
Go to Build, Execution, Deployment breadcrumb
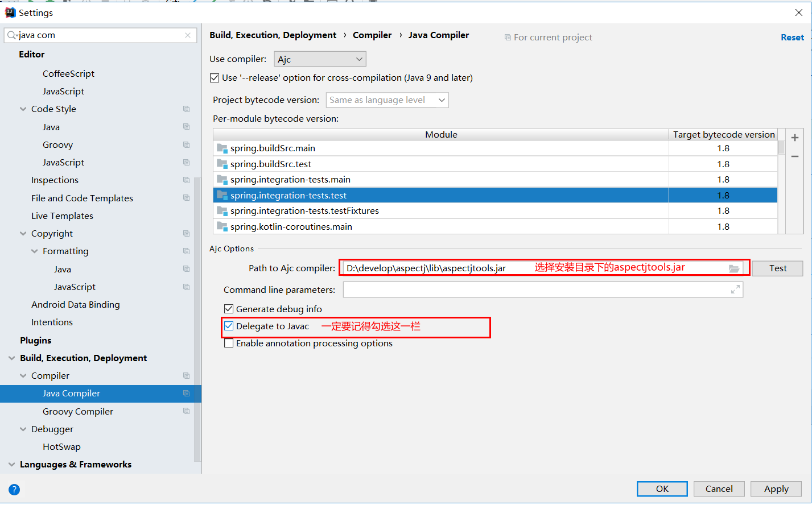coord(273,35)
